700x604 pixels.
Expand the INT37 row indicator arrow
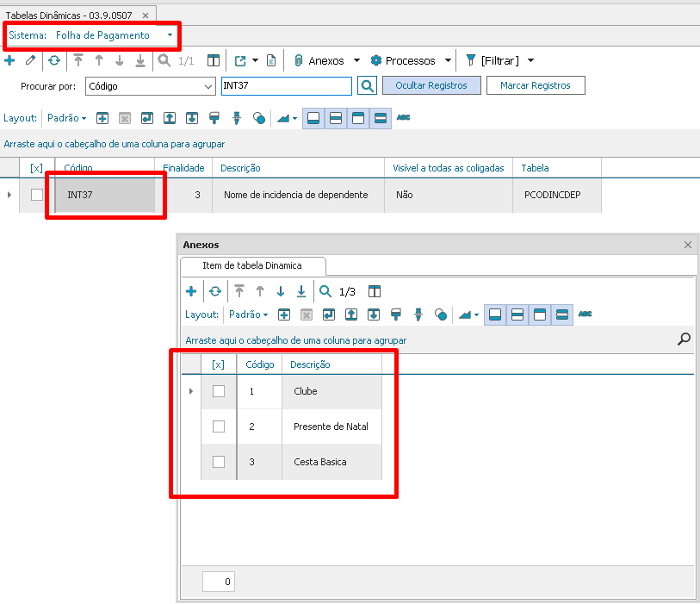coord(9,195)
